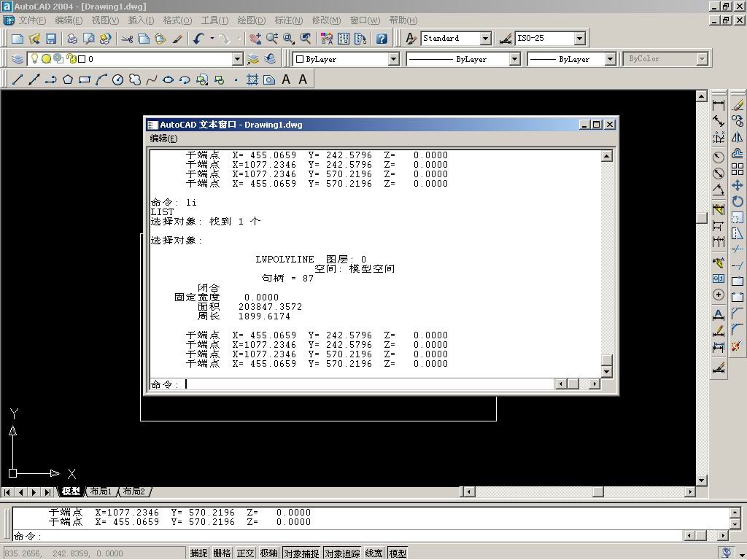Click down arrow of text window scrollbar
The width and height of the screenshot is (747, 560).
click(x=606, y=371)
